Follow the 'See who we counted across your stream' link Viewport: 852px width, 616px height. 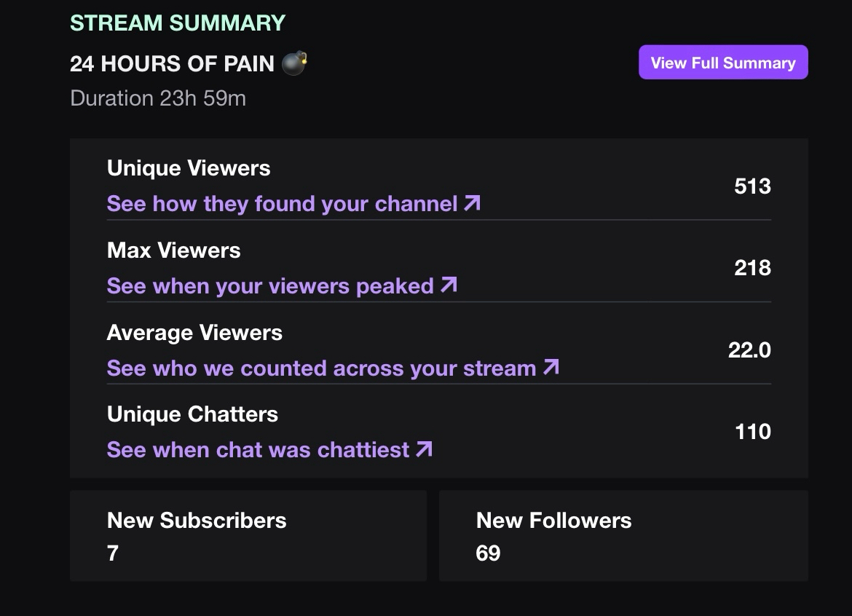pyautogui.click(x=321, y=368)
